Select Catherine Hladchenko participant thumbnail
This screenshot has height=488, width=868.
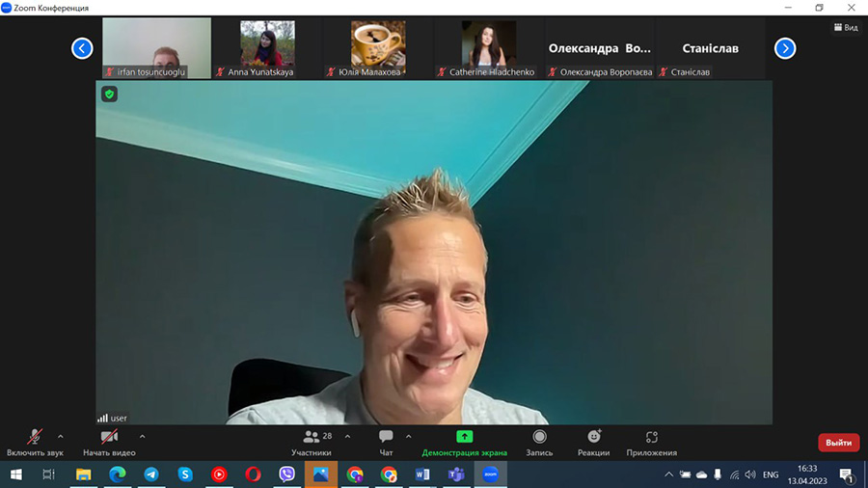pyautogui.click(x=489, y=48)
